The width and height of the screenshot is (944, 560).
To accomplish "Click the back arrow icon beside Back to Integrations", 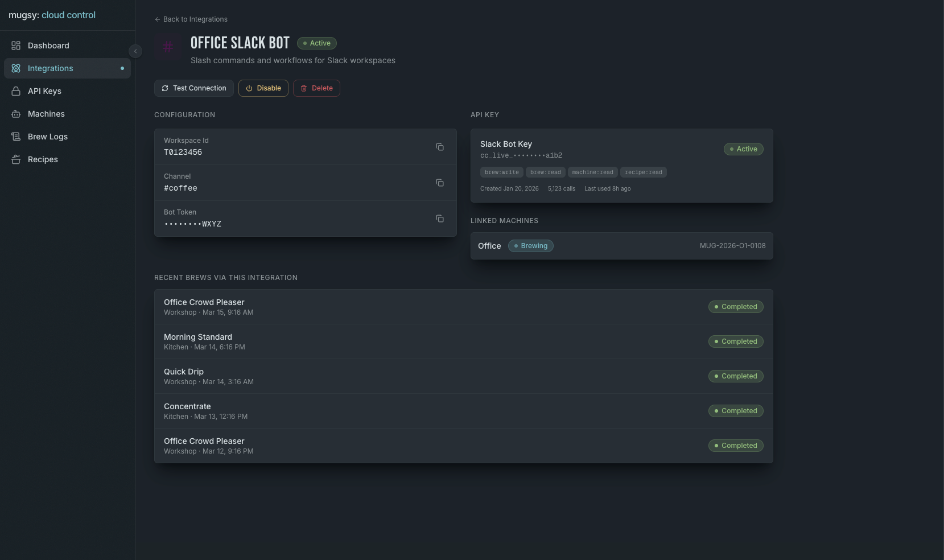I will point(158,19).
